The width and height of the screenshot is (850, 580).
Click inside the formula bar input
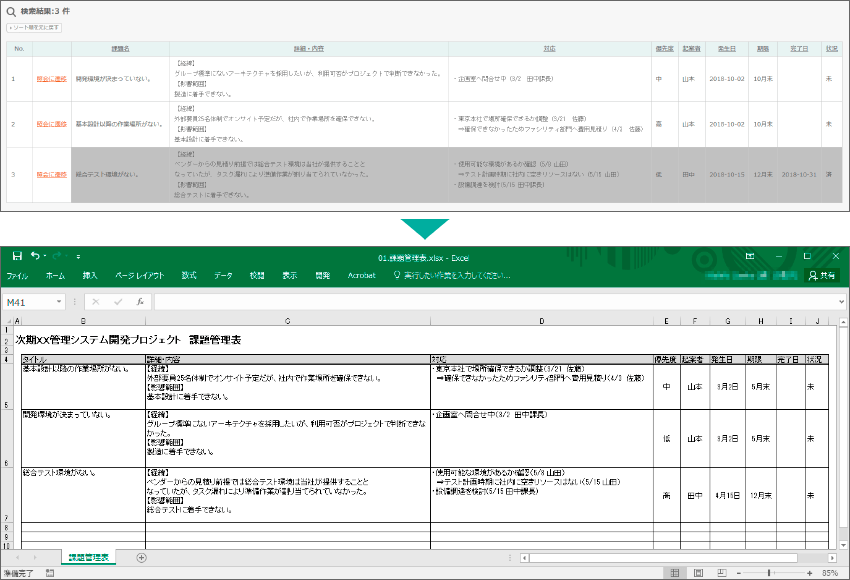[495, 302]
